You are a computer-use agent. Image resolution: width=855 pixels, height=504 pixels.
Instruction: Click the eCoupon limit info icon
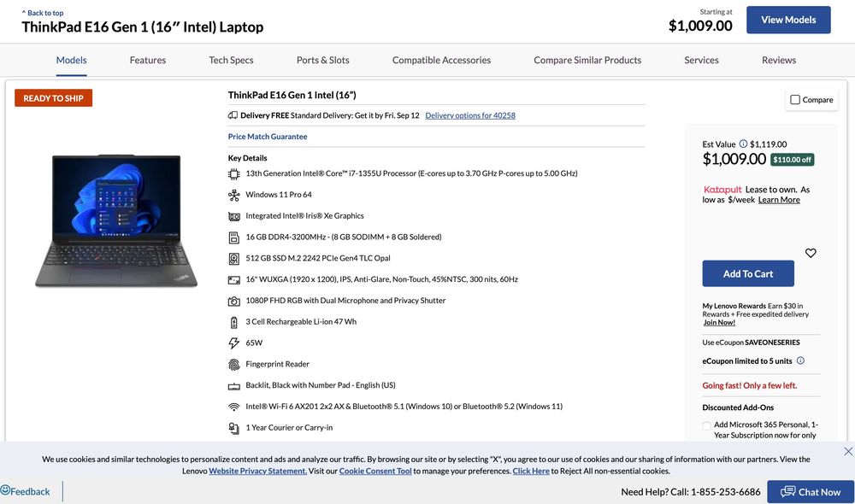[x=800, y=360]
